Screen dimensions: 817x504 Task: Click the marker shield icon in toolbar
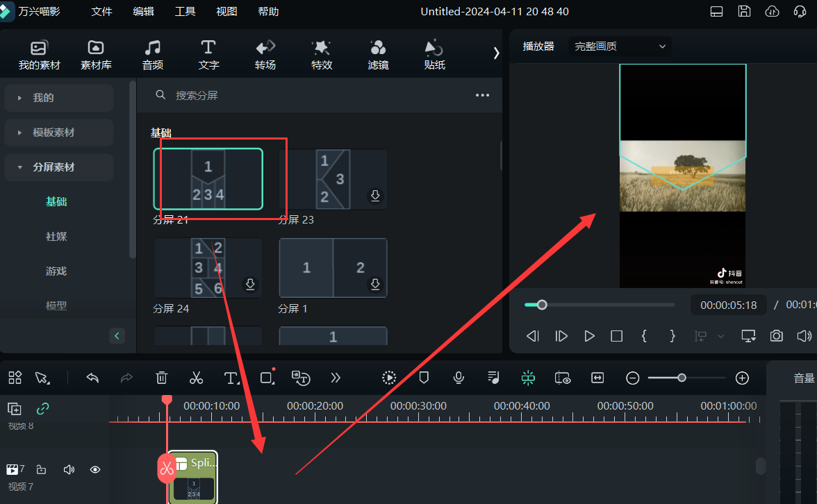pos(423,378)
